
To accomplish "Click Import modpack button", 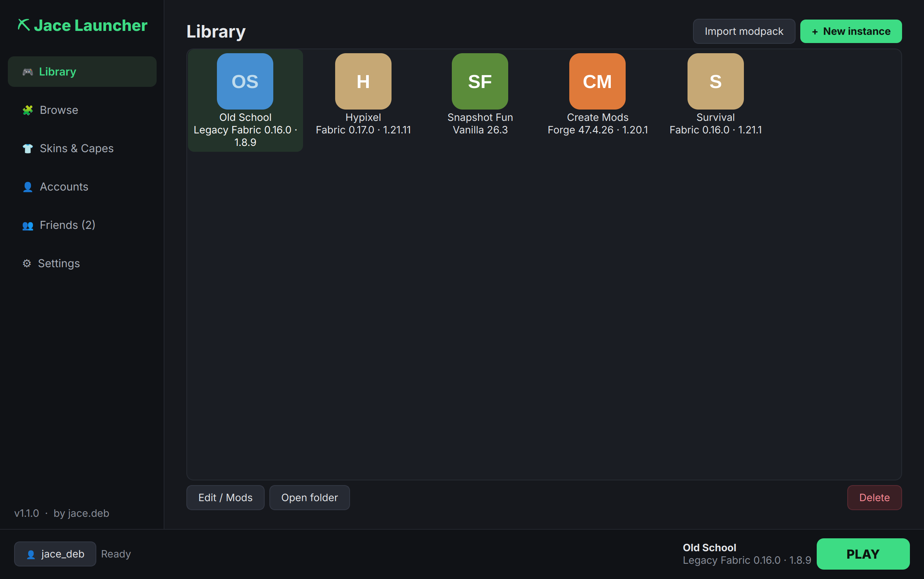I will pyautogui.click(x=744, y=31).
